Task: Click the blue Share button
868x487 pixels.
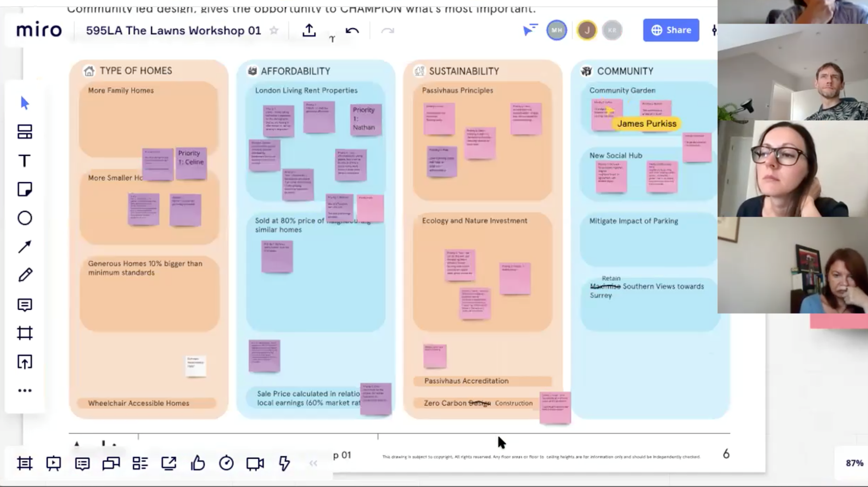Action: tap(671, 30)
